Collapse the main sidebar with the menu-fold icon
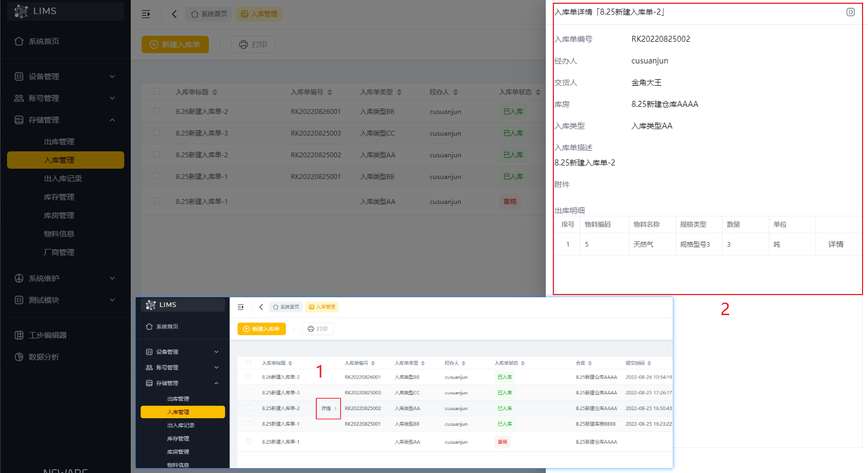868x473 pixels. (146, 14)
